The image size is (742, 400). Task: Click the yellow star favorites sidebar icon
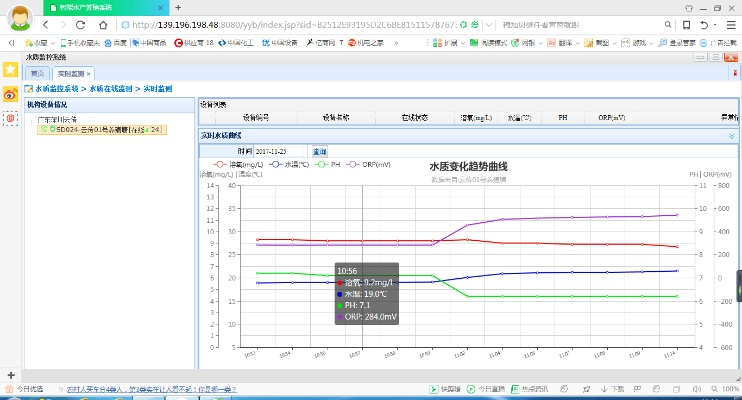11,70
